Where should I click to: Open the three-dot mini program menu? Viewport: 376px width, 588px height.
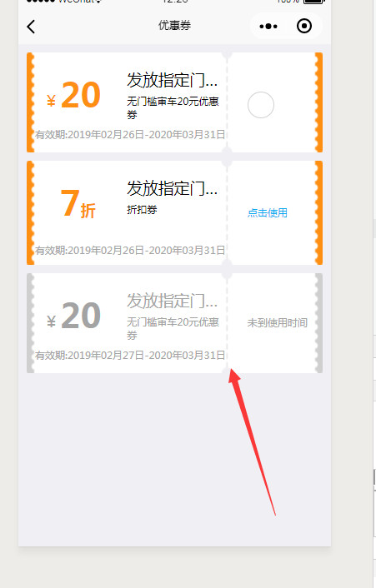pos(268,27)
